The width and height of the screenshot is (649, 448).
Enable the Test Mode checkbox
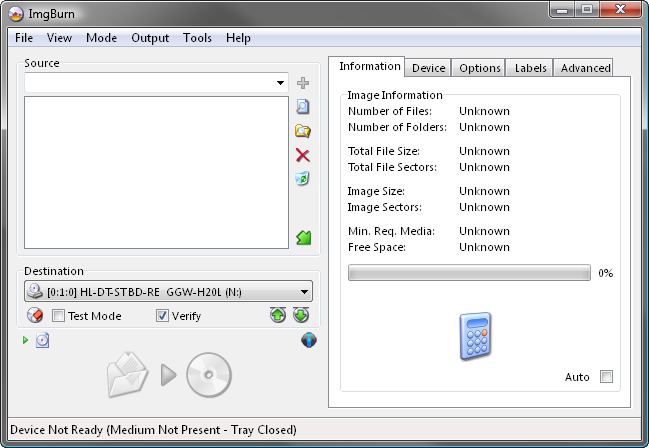[x=58, y=316]
